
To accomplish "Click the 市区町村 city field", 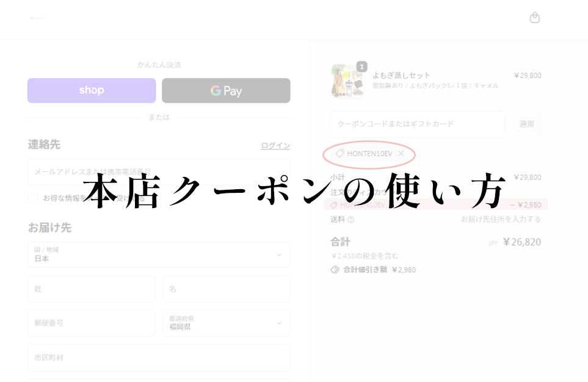I will (159, 358).
